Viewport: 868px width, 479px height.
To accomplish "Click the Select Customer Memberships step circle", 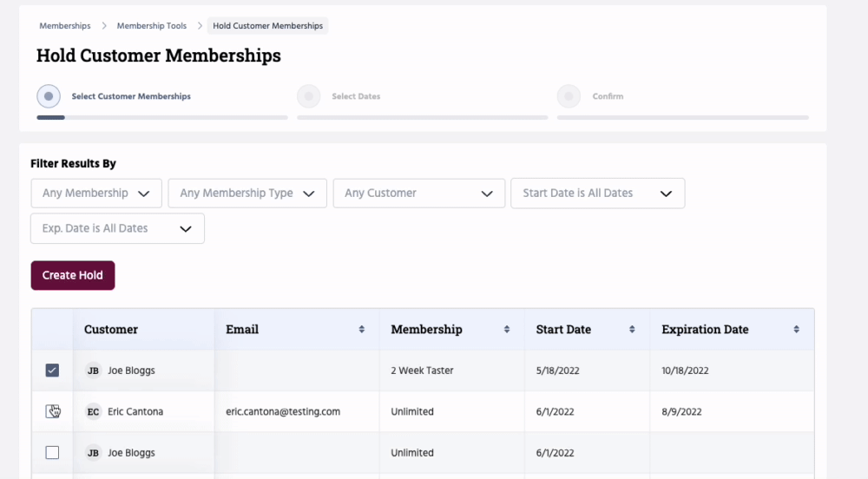I will click(49, 96).
